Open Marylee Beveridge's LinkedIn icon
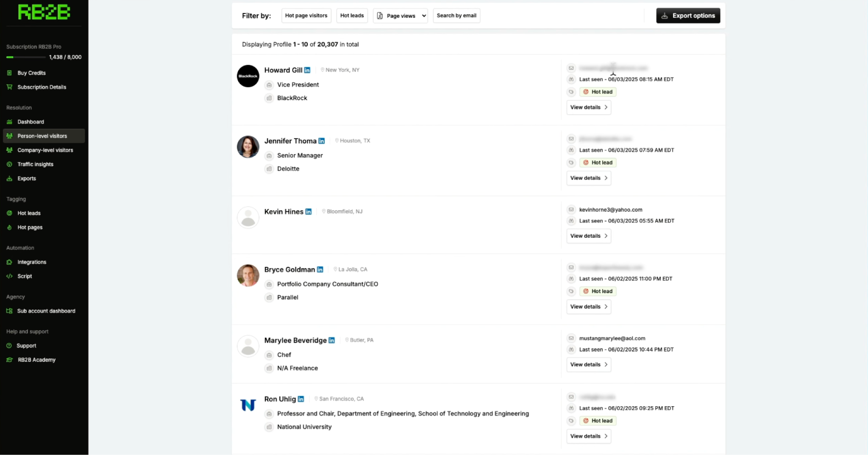The height and width of the screenshot is (455, 868). [x=332, y=340]
